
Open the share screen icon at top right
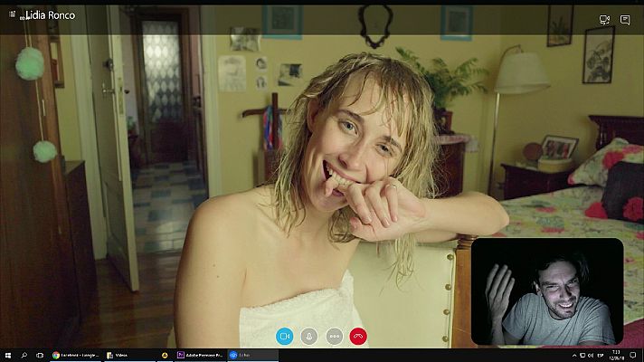pyautogui.click(x=604, y=19)
